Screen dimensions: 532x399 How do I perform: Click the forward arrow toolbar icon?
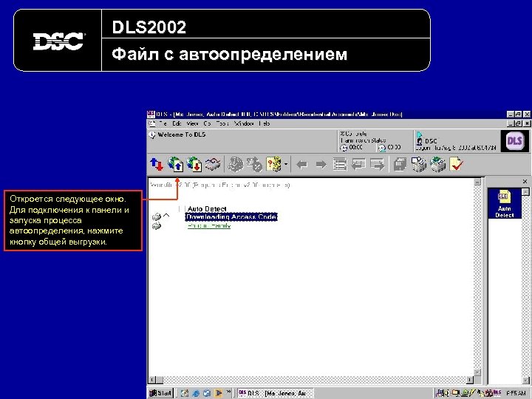(x=321, y=165)
